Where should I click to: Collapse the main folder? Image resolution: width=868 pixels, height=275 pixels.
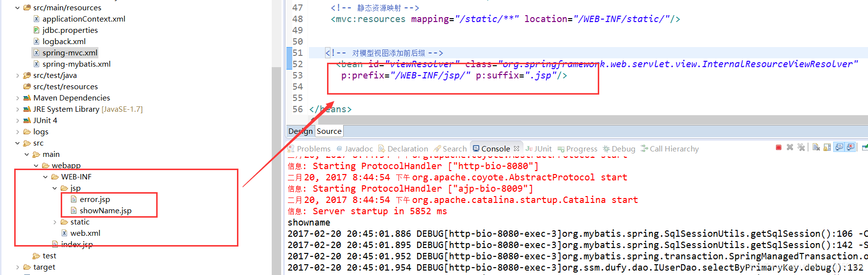pyautogui.click(x=27, y=154)
